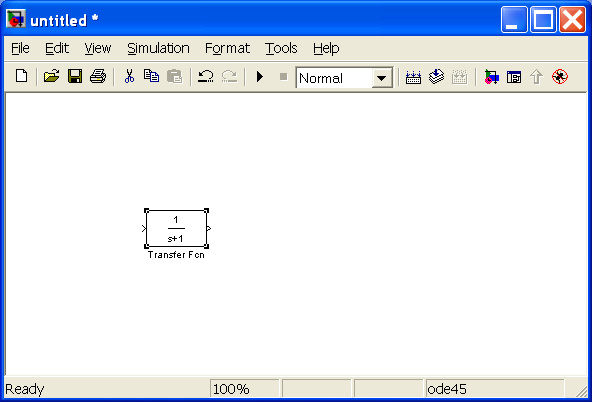Viewport: 592px width, 402px height.
Task: Stop simulation with the square stop button
Action: pos(283,77)
